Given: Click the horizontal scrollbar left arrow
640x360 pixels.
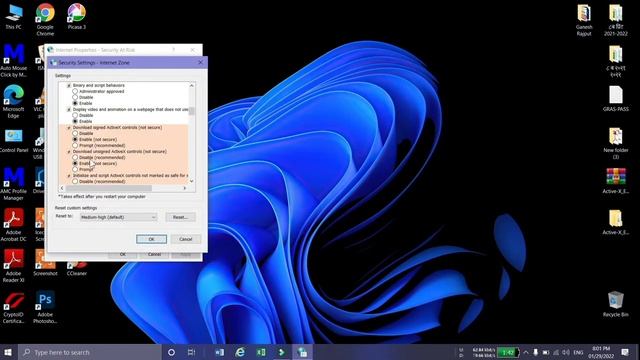Looking at the screenshot, I should pos(62,188).
